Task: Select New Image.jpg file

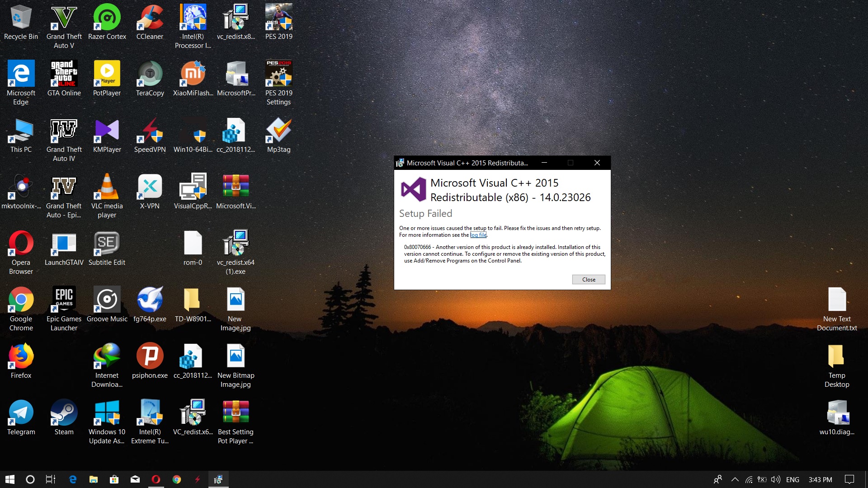Action: (x=236, y=309)
